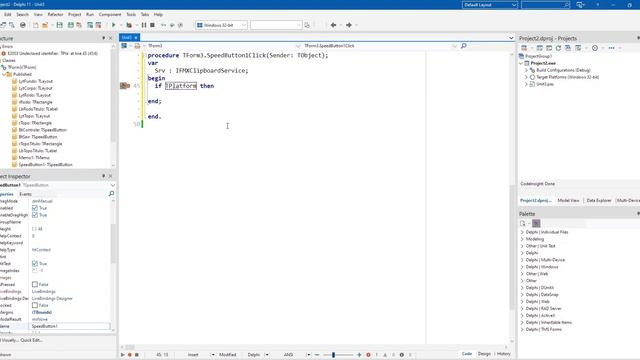Click the macro play icon in editor status bar

[x=122, y=355]
